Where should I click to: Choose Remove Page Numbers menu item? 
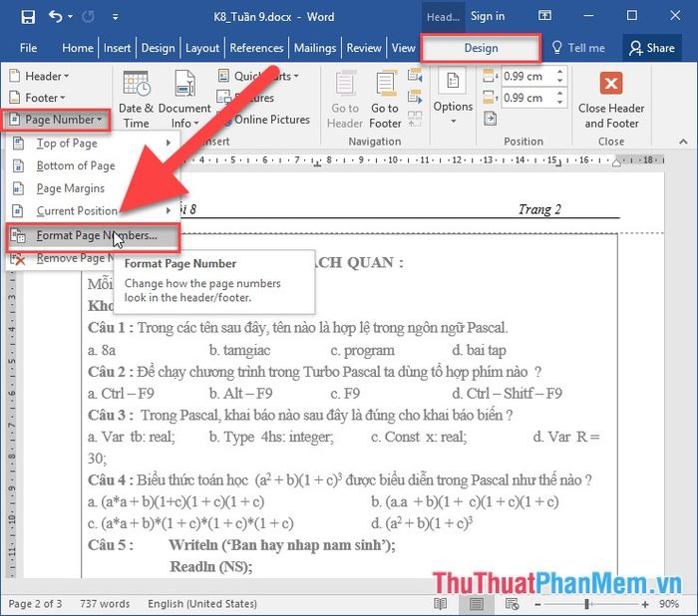pyautogui.click(x=61, y=258)
